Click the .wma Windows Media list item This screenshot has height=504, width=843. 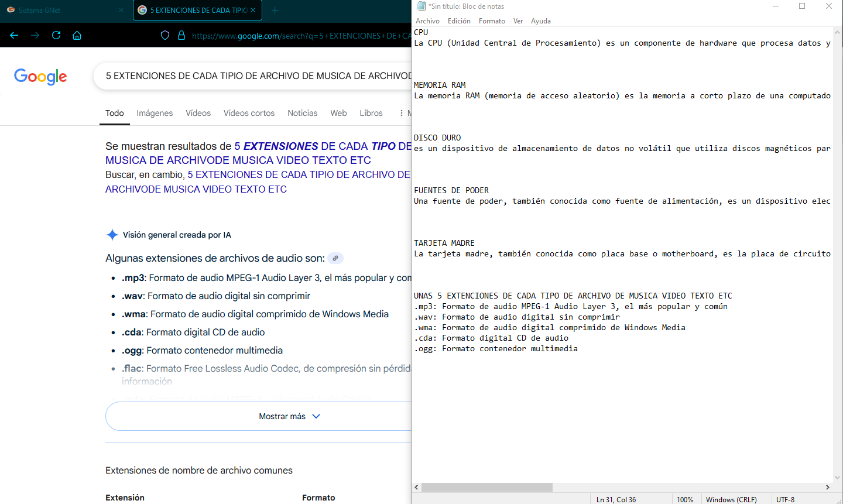coord(255,314)
